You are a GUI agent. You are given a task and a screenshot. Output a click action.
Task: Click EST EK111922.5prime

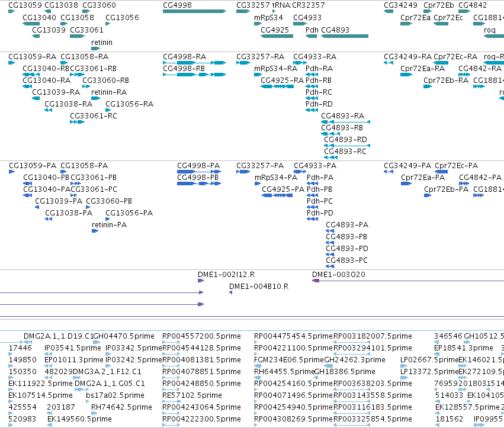coord(40,384)
